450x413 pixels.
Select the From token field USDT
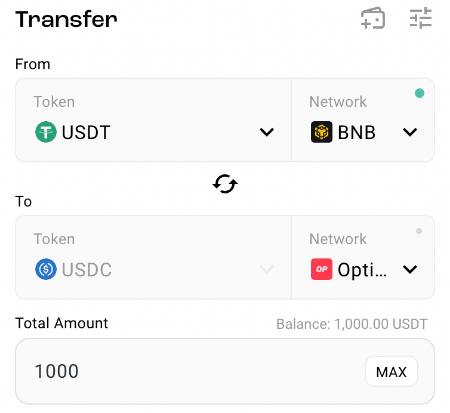pos(153,120)
